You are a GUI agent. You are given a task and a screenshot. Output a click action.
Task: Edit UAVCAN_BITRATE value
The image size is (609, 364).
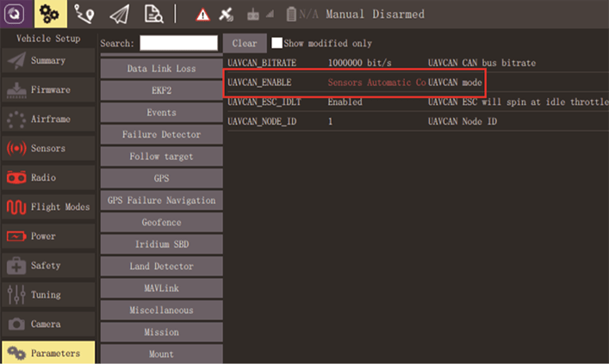coord(361,64)
